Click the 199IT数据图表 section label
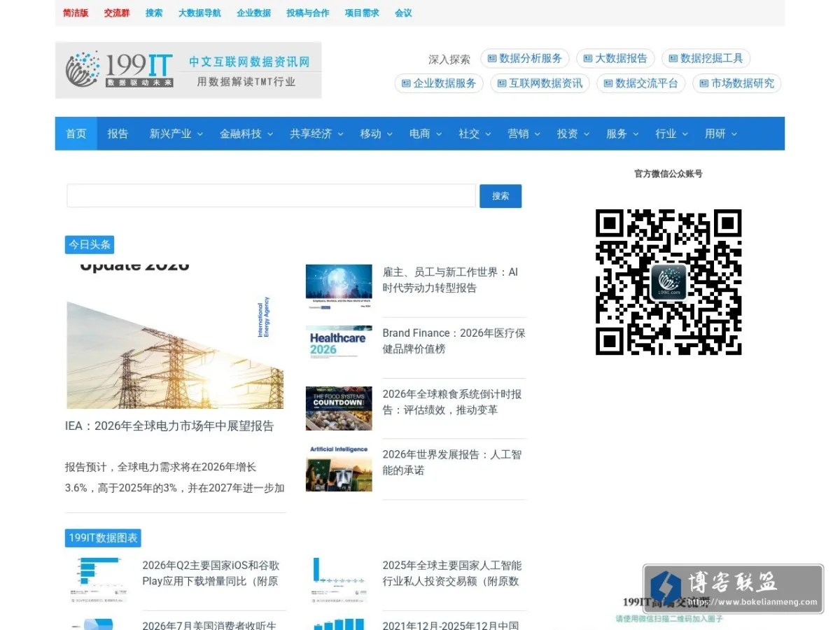The width and height of the screenshot is (840, 630). (x=103, y=538)
